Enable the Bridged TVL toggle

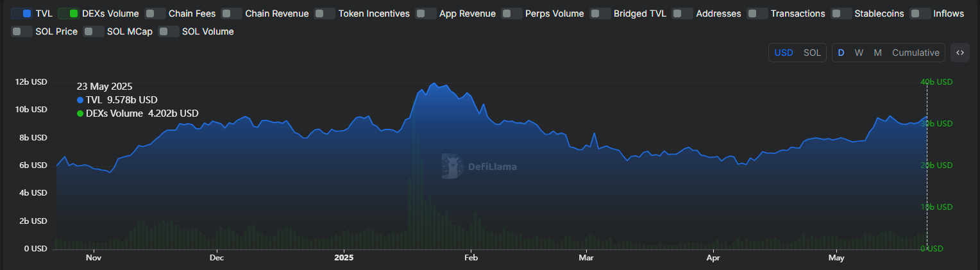600,13
